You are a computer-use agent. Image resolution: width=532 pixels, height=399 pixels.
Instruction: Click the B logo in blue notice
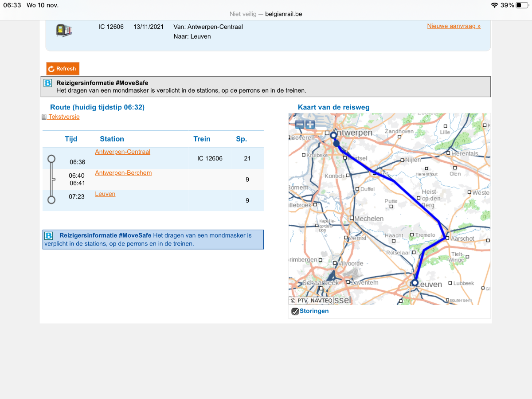coord(49,236)
